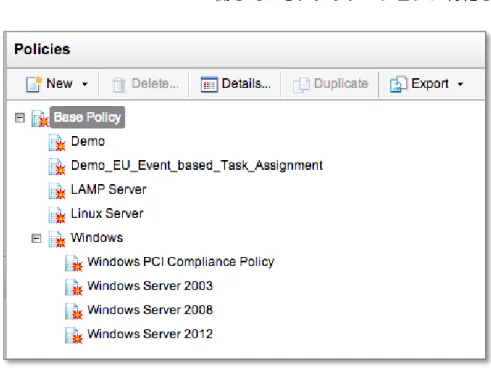
Task: Select the Base Policy label
Action: tap(87, 117)
